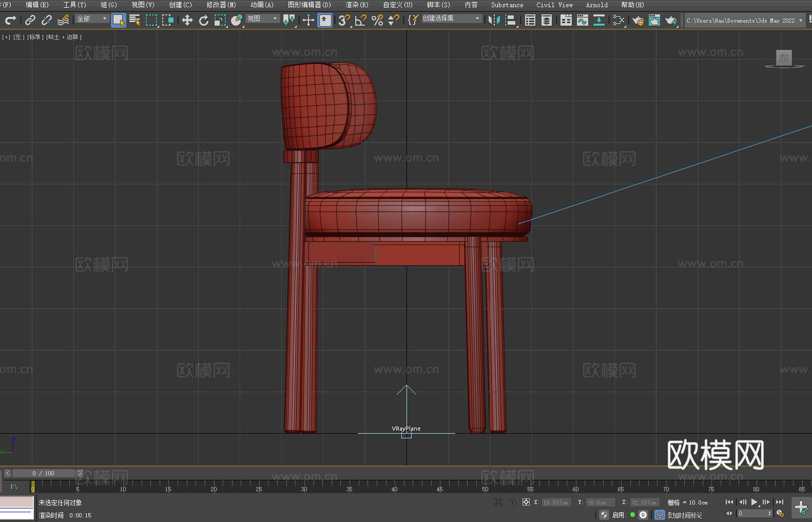Click the Select and Place tool
The width and height of the screenshot is (812, 522).
(x=237, y=20)
